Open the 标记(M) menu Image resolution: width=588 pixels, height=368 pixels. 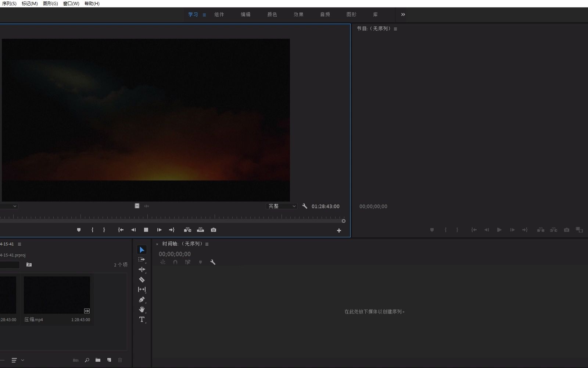(30, 4)
